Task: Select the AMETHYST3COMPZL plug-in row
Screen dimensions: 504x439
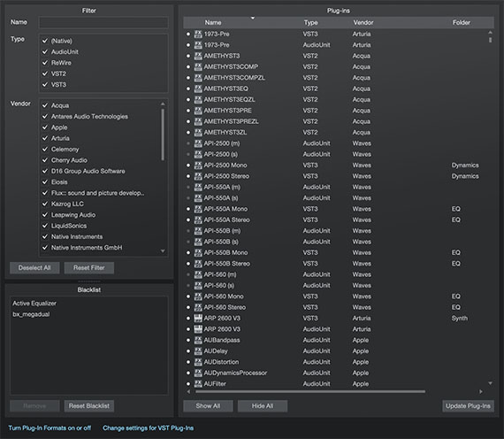Action: [336, 78]
